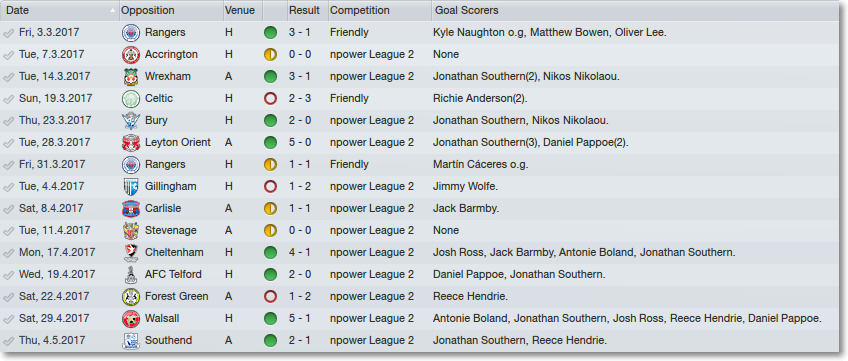Toggle the checkmark beside Thu, 4.5.2017

[9, 340]
